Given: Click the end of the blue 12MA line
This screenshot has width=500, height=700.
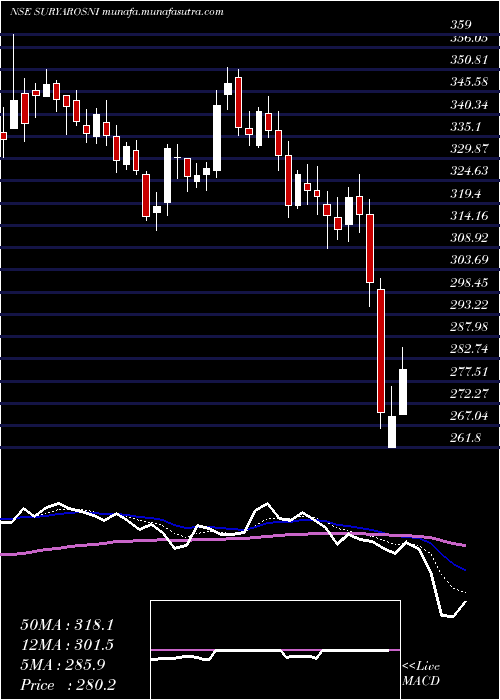Looking at the screenshot, I should (464, 569).
